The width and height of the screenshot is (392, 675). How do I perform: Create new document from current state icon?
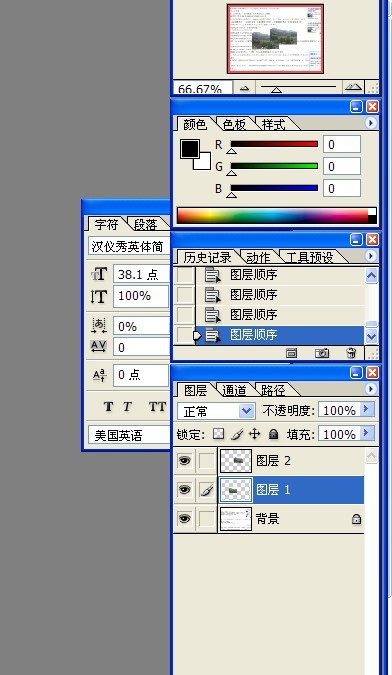coord(291,353)
